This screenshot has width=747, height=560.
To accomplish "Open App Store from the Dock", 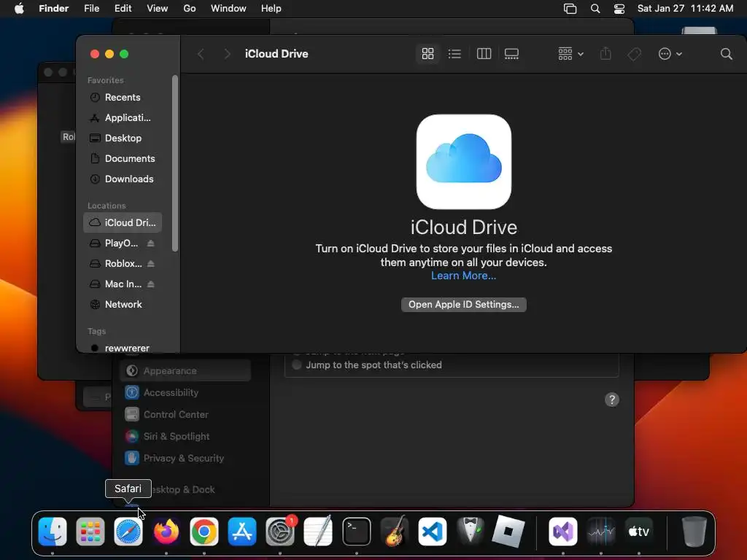I will pos(242,532).
